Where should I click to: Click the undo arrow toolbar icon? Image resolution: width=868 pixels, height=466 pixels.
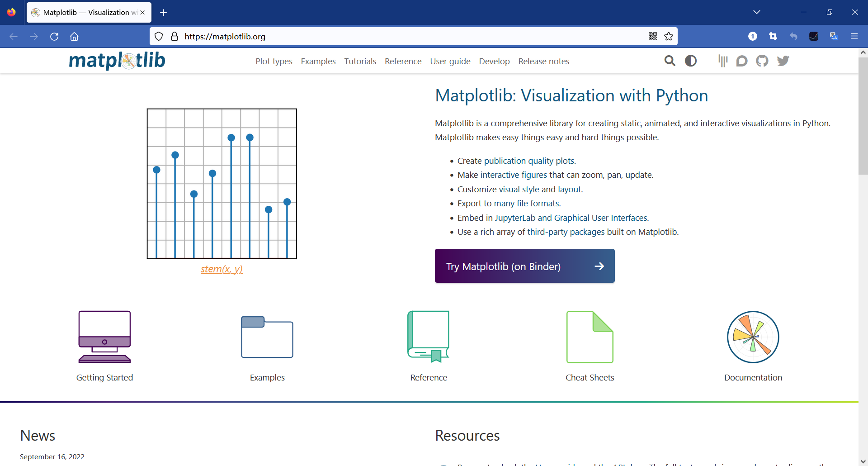pyautogui.click(x=793, y=37)
